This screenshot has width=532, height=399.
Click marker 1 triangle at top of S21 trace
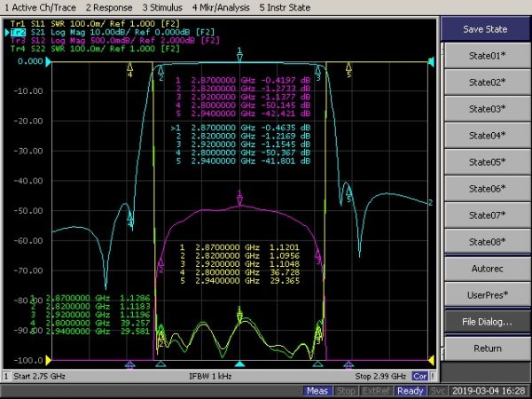tap(240, 58)
